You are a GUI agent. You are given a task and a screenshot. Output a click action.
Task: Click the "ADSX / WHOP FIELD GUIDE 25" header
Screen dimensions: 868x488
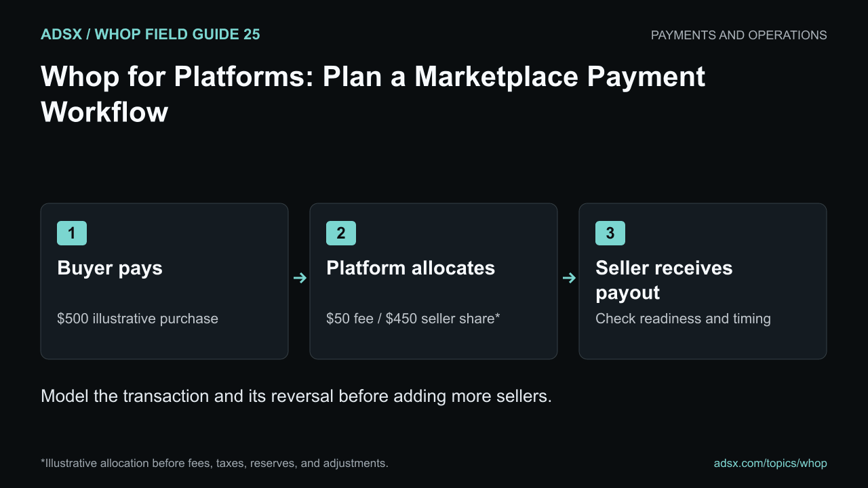click(151, 35)
